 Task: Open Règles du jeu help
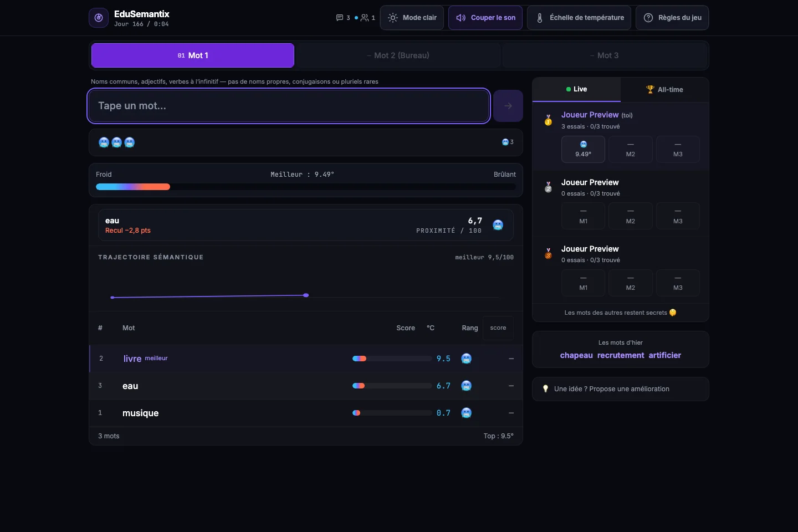tap(672, 18)
